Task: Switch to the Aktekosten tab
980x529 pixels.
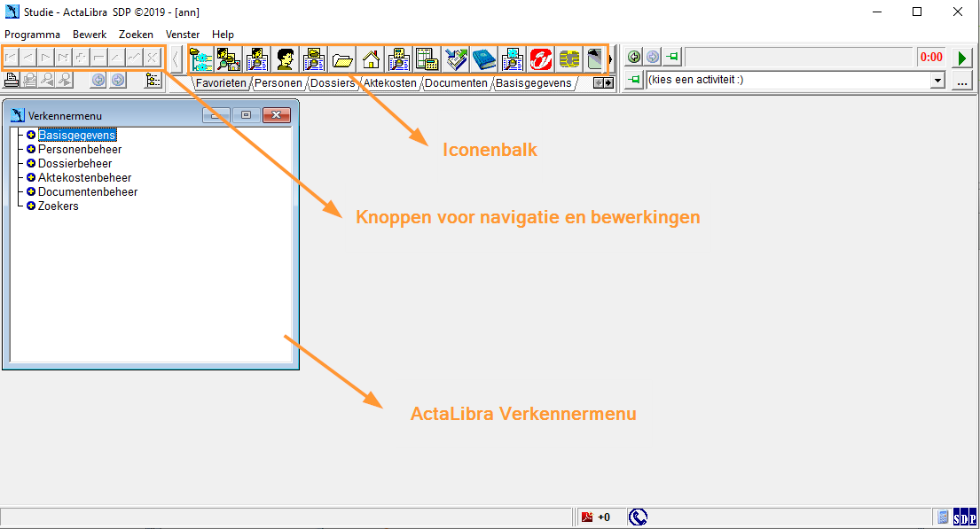Action: (x=390, y=83)
